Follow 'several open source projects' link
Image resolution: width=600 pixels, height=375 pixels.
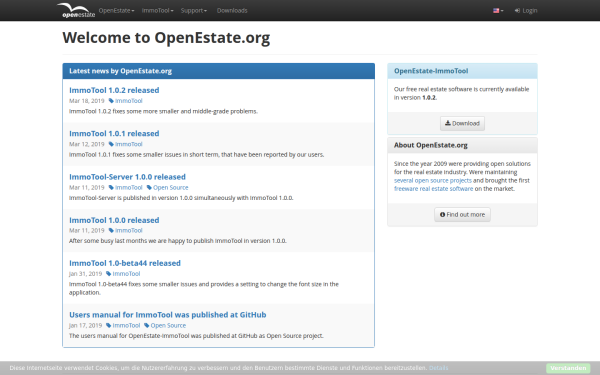[433, 181]
